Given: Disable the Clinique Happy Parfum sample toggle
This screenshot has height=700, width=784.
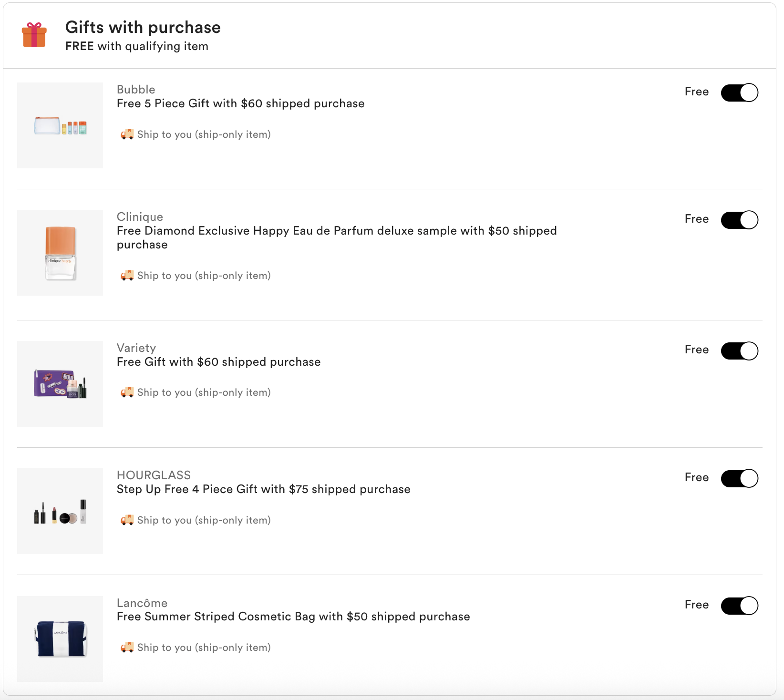Looking at the screenshot, I should point(739,220).
